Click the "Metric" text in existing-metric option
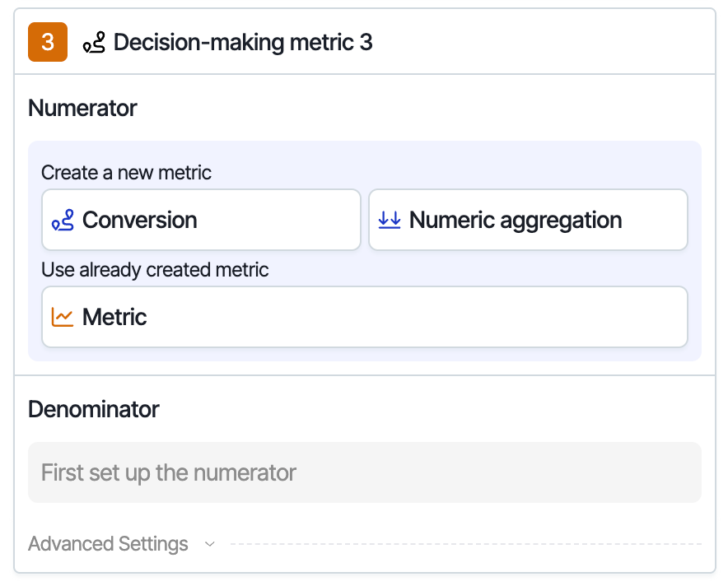Viewport: 728px width, 586px height. click(114, 317)
